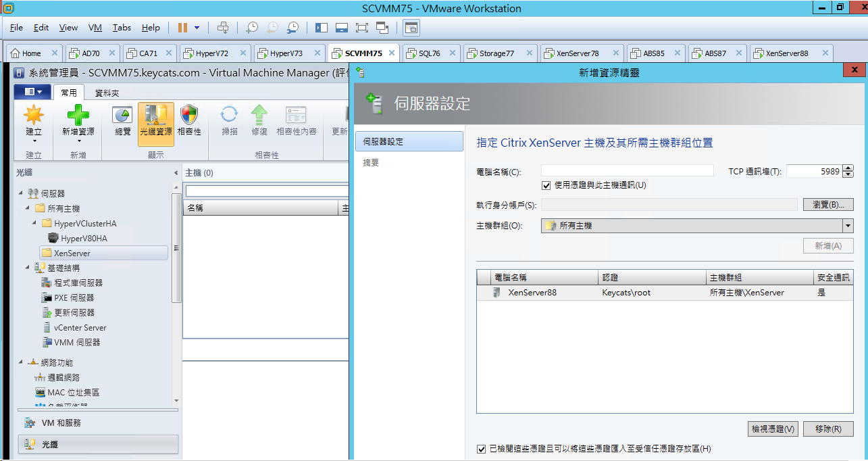
Task: Toggle the VMware library sidebar view icon
Action: (x=321, y=28)
